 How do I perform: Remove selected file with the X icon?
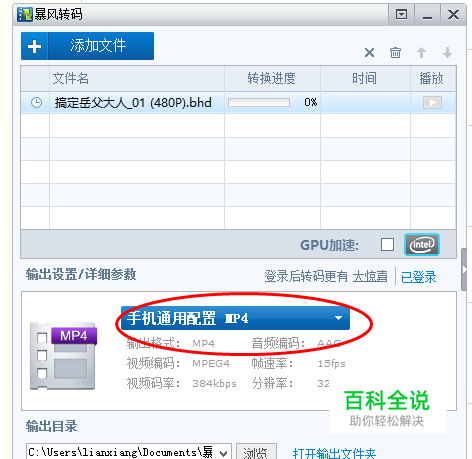click(x=369, y=52)
